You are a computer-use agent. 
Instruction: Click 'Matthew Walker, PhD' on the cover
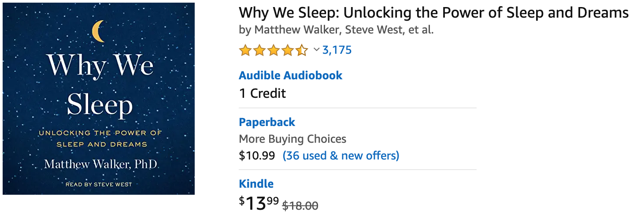(x=101, y=165)
